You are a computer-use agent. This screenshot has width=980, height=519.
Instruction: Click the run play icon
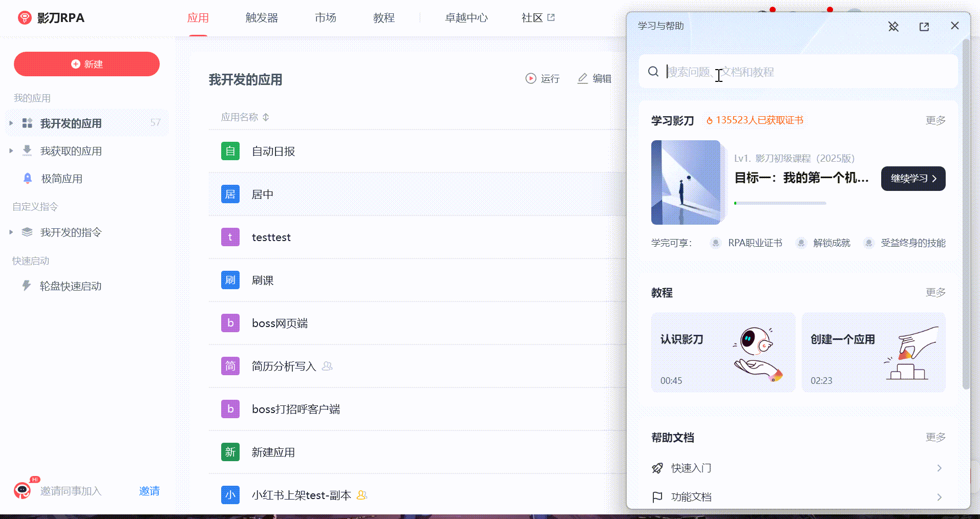(531, 78)
